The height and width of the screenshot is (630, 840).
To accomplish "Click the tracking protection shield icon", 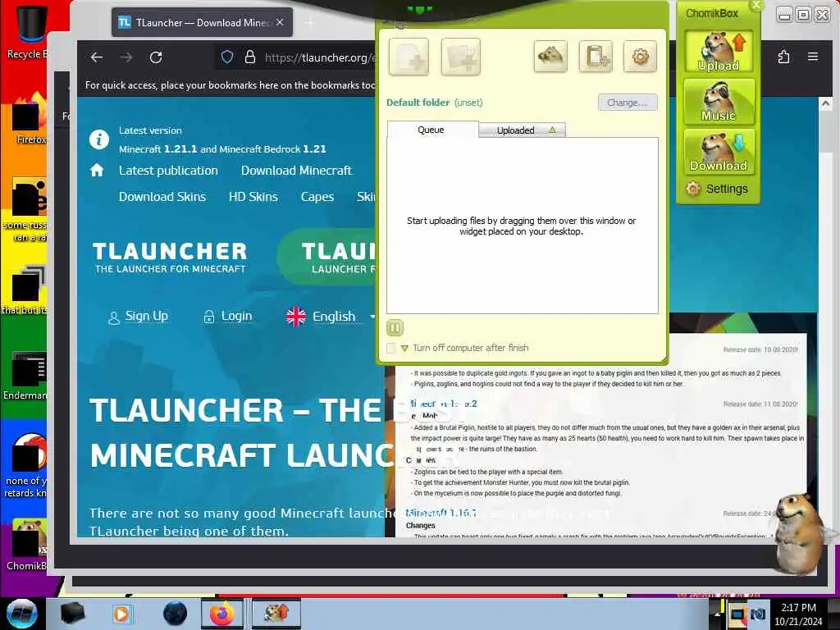I will pos(227,57).
